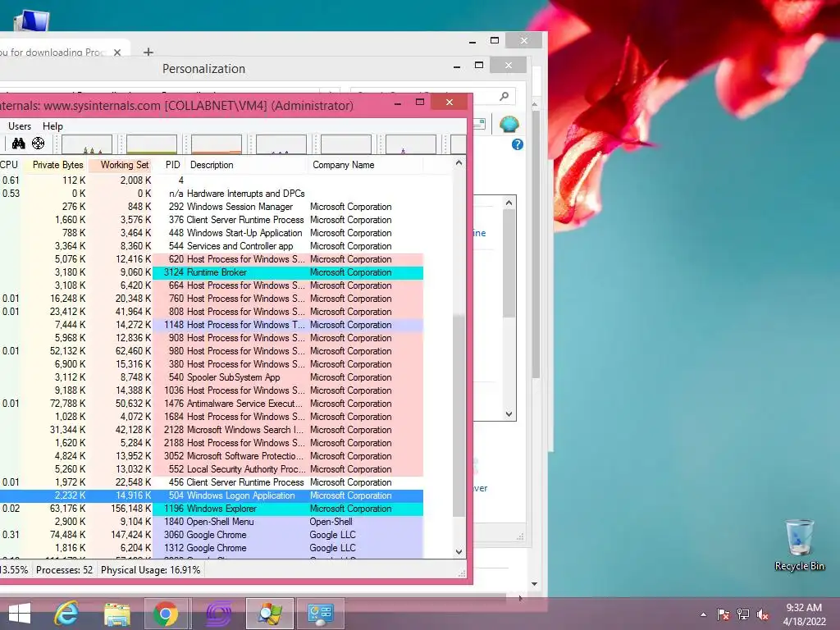The width and height of the screenshot is (840, 630).
Task: Show hidden tray icons arrow
Action: (703, 614)
